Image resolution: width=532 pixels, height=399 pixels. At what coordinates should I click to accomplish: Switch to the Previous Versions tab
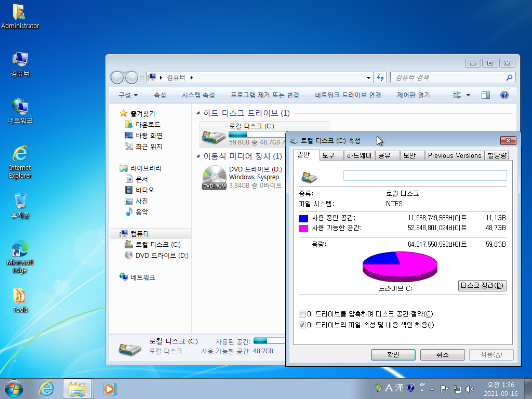click(455, 156)
